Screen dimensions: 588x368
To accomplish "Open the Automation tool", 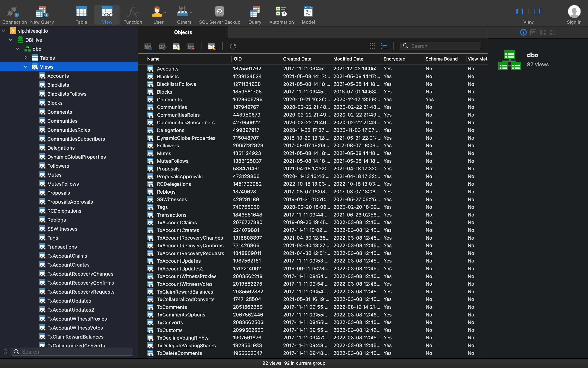I will (x=281, y=15).
